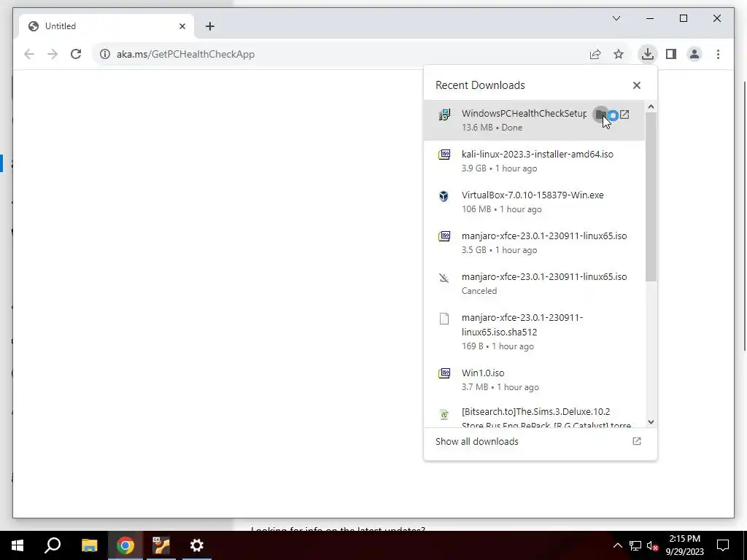
Task: Open the taskbar clock showing 2:15 PM
Action: coord(684,545)
